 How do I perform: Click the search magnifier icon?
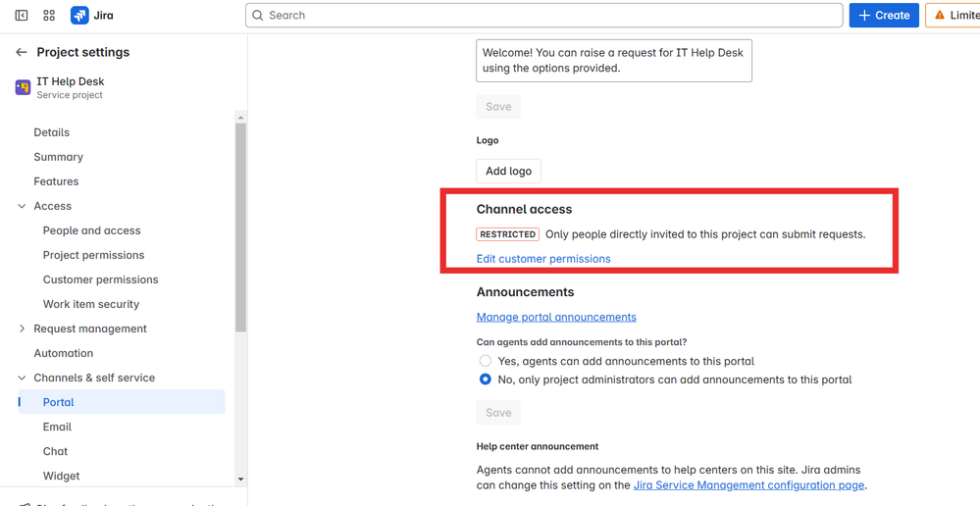[x=257, y=16]
